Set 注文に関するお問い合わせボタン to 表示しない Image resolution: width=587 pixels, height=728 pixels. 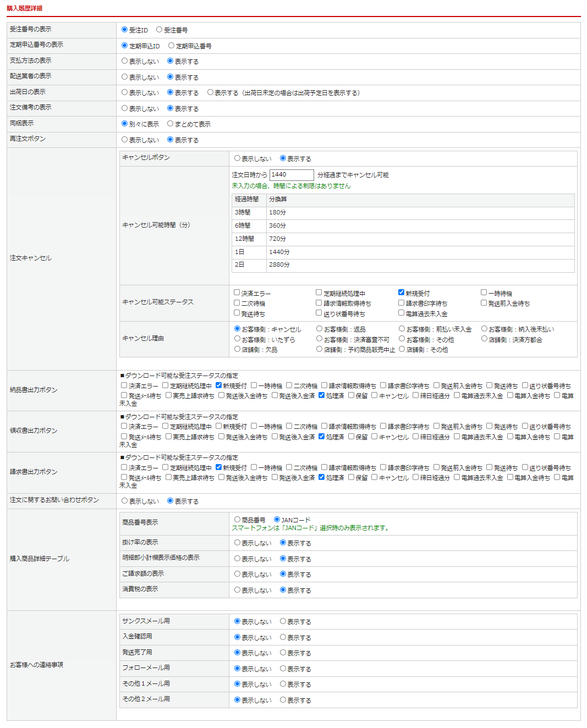point(124,501)
